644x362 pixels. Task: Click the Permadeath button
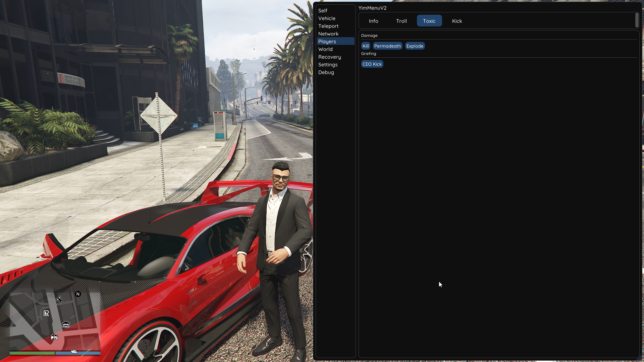click(387, 46)
